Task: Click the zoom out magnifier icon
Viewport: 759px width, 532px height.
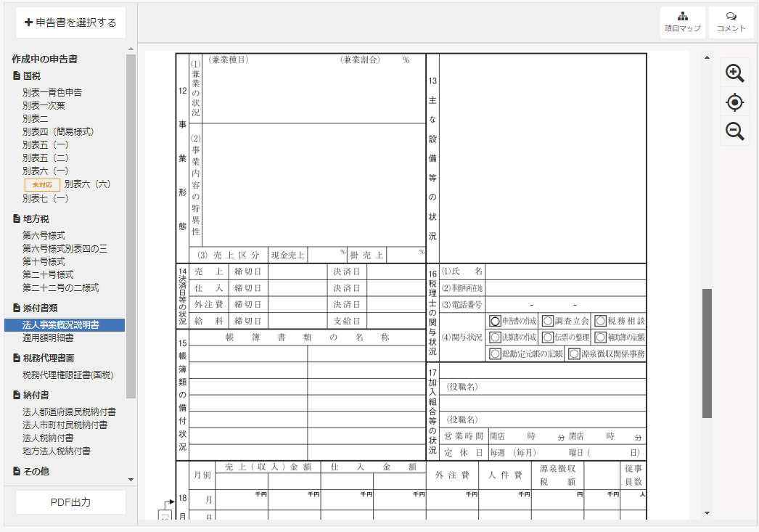Action: [x=734, y=131]
